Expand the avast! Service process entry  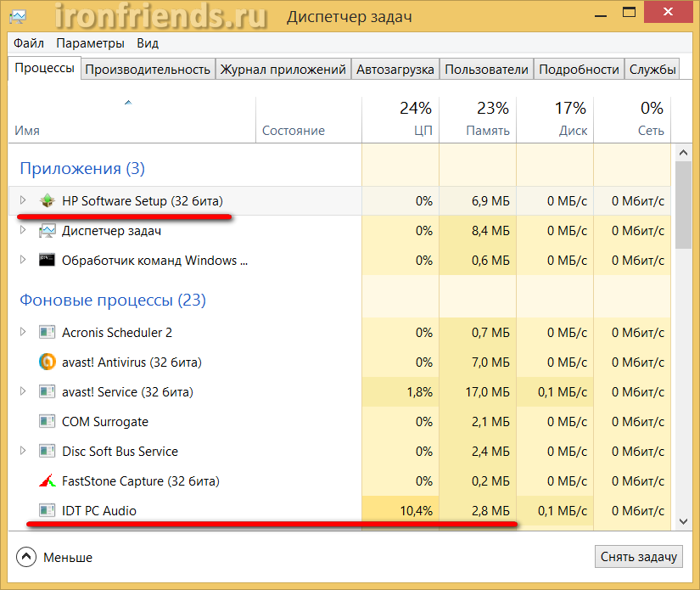[x=23, y=392]
